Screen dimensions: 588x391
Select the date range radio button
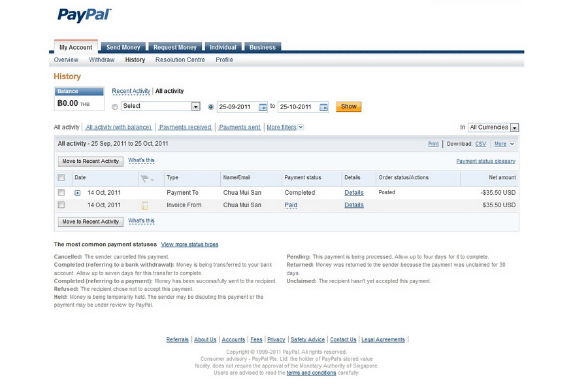(x=211, y=107)
